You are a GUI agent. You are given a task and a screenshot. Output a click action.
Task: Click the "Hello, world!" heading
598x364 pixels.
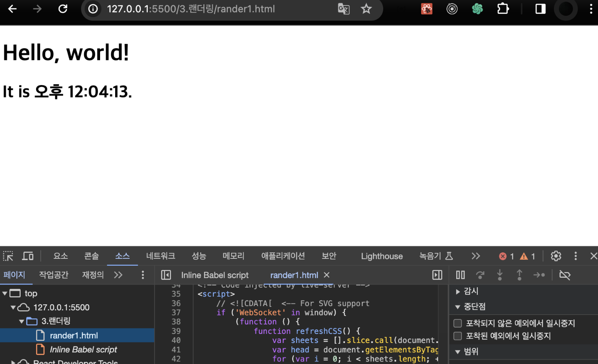click(x=66, y=53)
